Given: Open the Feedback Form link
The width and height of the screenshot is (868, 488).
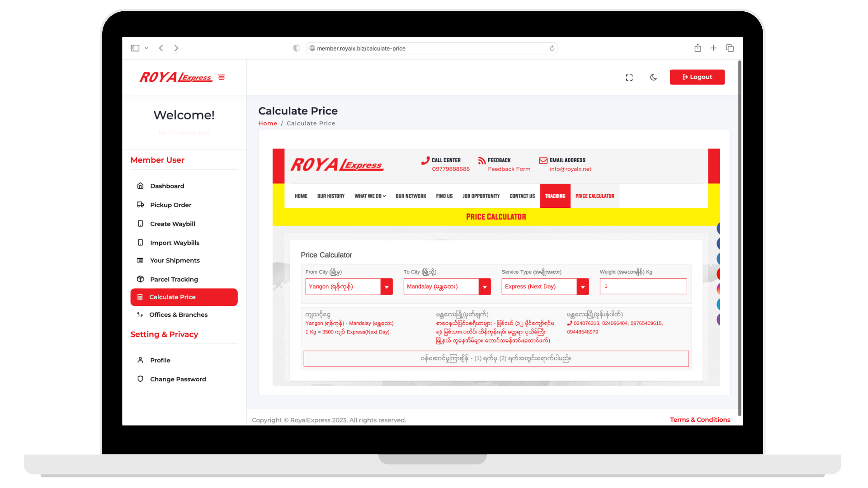Looking at the screenshot, I should (x=509, y=169).
